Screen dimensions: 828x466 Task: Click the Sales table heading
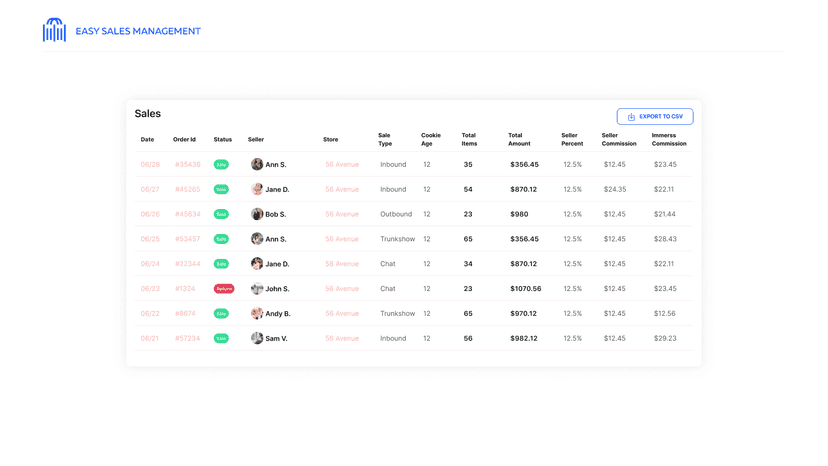(147, 114)
